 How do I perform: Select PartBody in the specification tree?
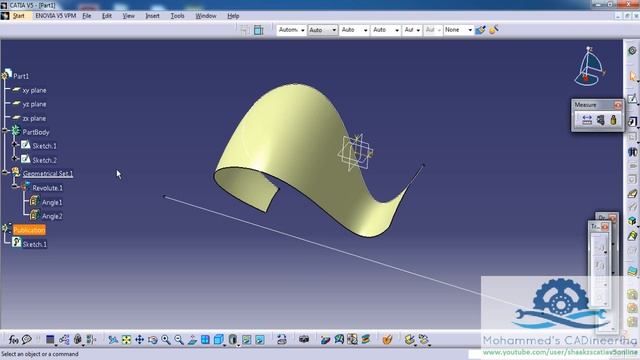pos(36,132)
